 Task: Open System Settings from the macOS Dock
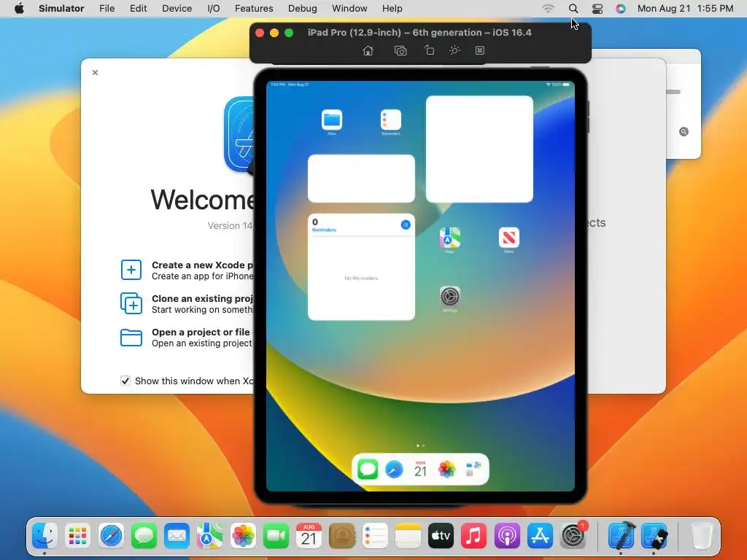point(573,536)
